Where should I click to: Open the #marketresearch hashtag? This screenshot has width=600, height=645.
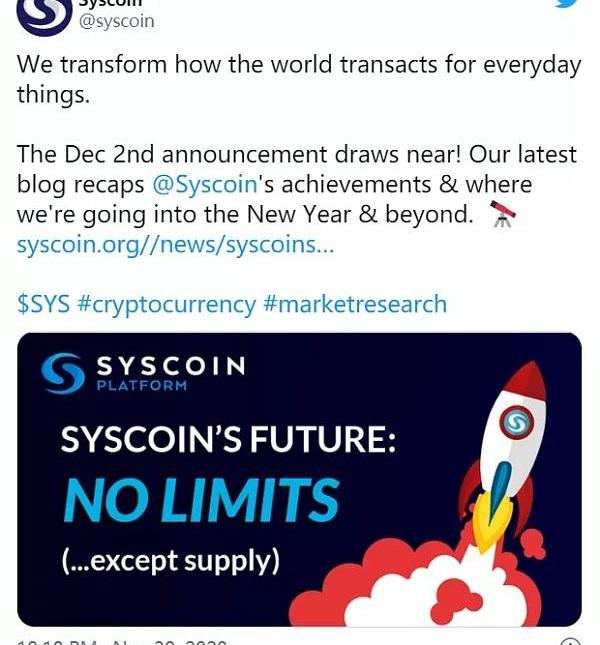354,304
